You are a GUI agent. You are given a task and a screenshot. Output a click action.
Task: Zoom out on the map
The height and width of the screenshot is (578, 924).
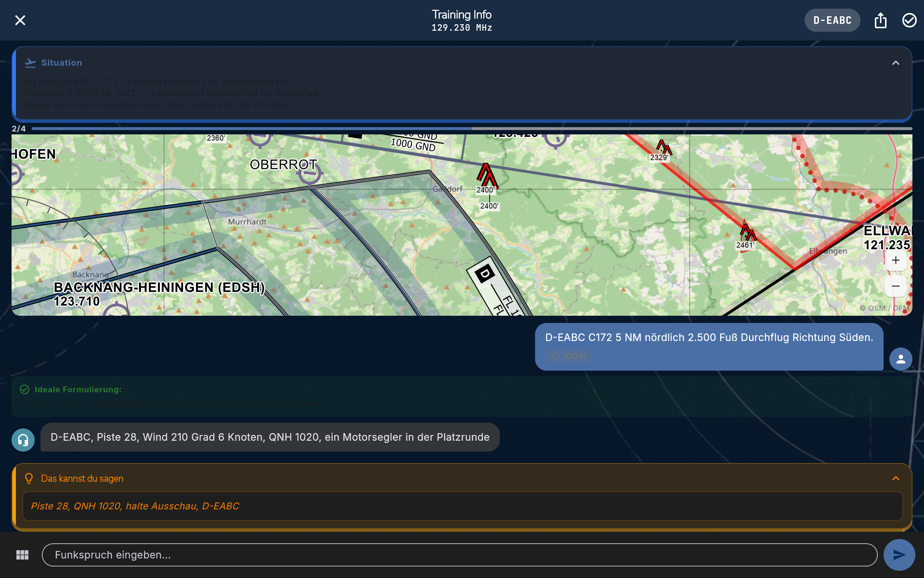895,286
